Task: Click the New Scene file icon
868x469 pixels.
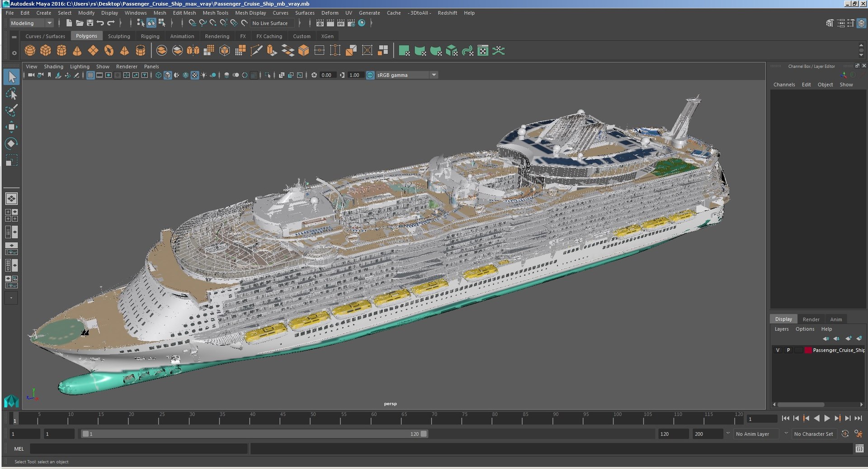Action: pos(69,23)
